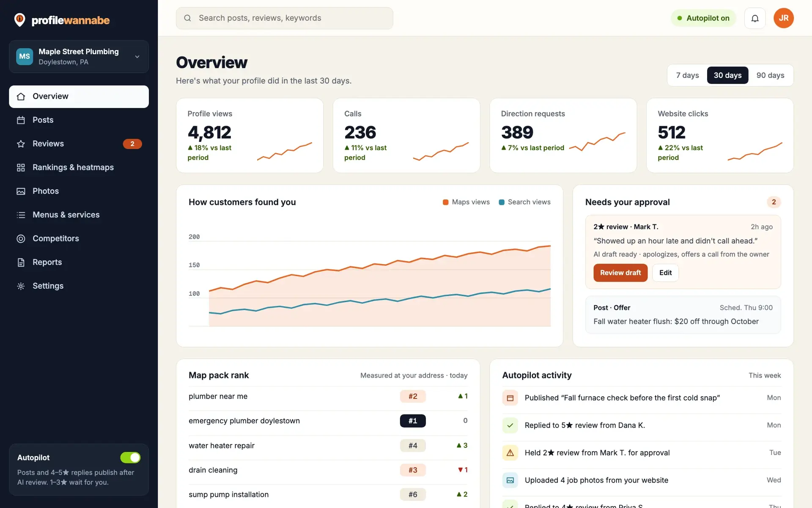Click the green check icon for Dana K. reply
This screenshot has height=508, width=812.
pyautogui.click(x=510, y=425)
